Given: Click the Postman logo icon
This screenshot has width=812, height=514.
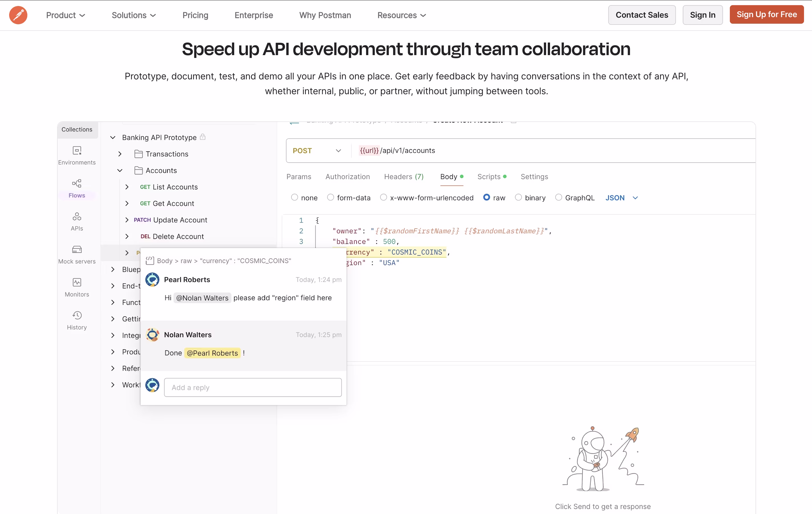Looking at the screenshot, I should pyautogui.click(x=18, y=15).
